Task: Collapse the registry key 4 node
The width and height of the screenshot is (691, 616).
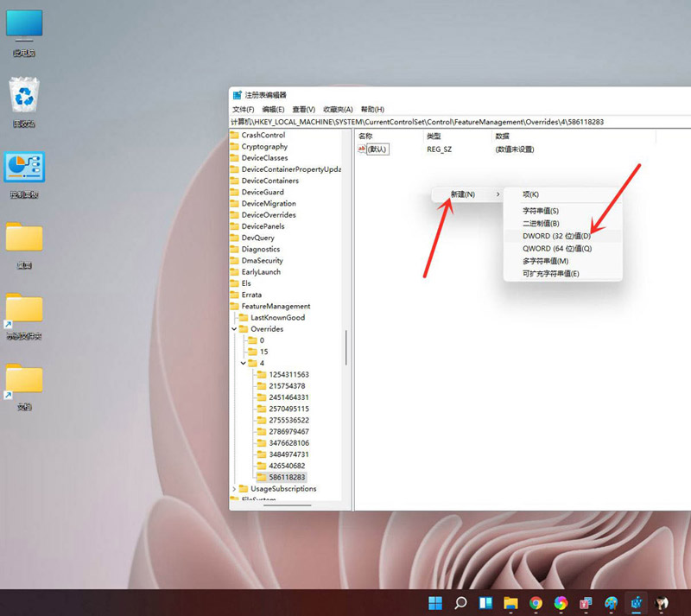Action: tap(243, 363)
